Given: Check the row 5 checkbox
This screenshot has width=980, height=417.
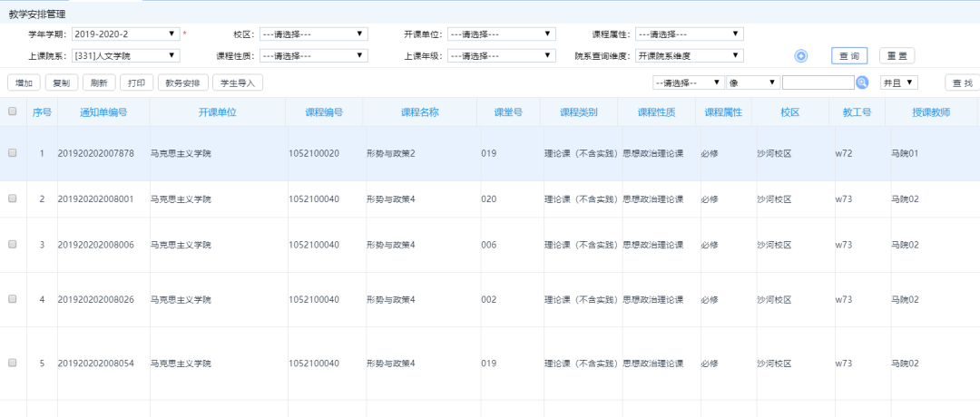Looking at the screenshot, I should click(x=13, y=363).
